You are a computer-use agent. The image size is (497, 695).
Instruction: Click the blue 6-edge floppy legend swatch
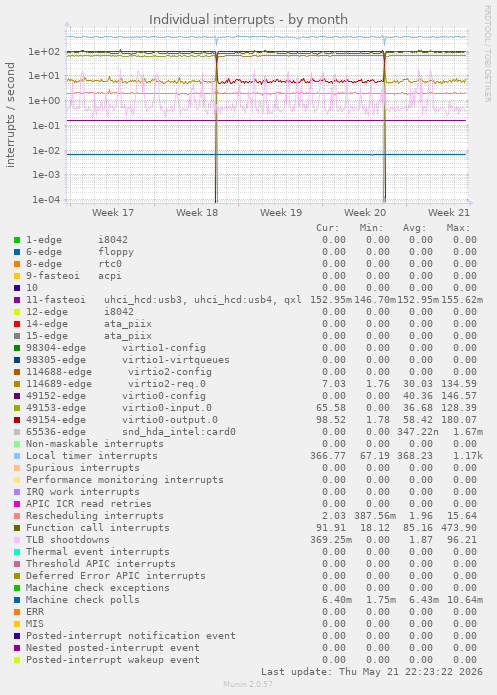pos(17,252)
